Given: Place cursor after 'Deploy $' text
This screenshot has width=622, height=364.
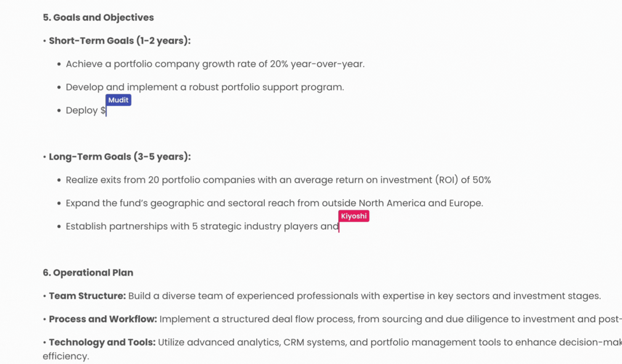Looking at the screenshot, I should click(x=106, y=111).
